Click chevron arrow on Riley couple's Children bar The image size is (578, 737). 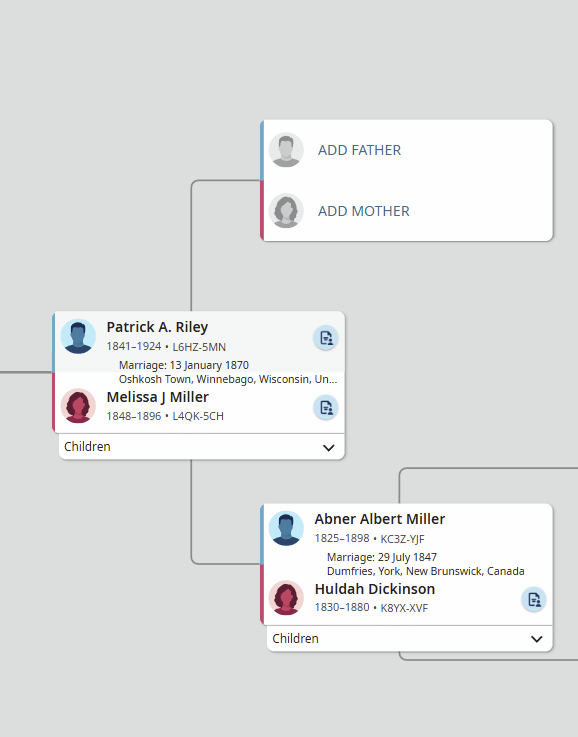tap(328, 447)
